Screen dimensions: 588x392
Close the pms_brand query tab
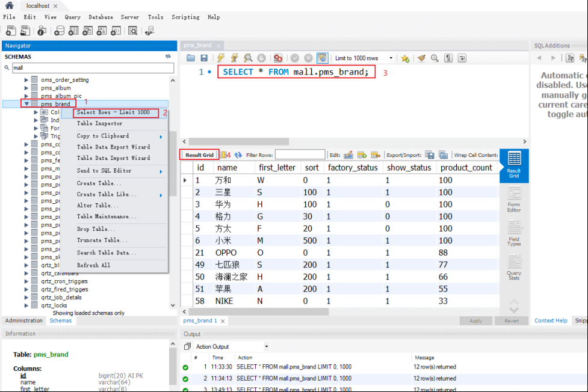[x=218, y=46]
